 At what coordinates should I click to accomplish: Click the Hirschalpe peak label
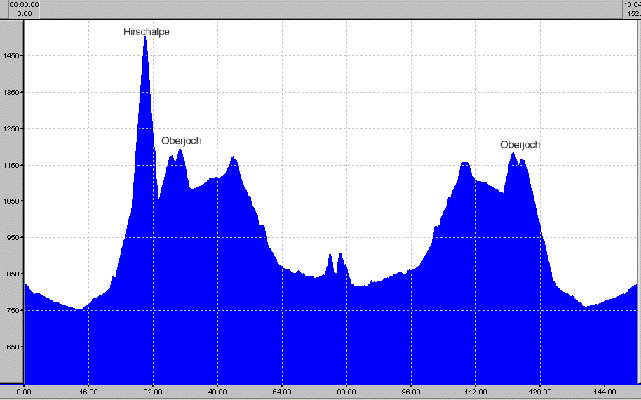click(146, 32)
